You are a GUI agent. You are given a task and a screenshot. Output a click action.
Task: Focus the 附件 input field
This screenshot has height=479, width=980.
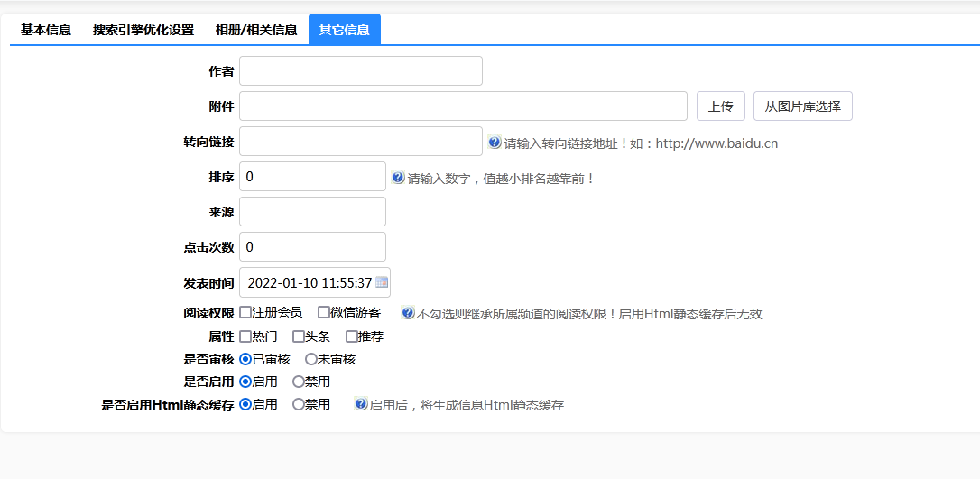[463, 106]
